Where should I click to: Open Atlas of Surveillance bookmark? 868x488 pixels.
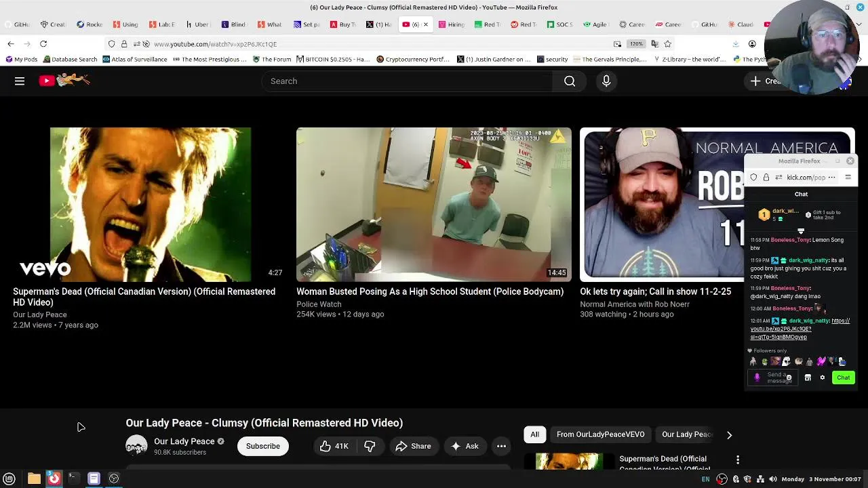point(134,60)
